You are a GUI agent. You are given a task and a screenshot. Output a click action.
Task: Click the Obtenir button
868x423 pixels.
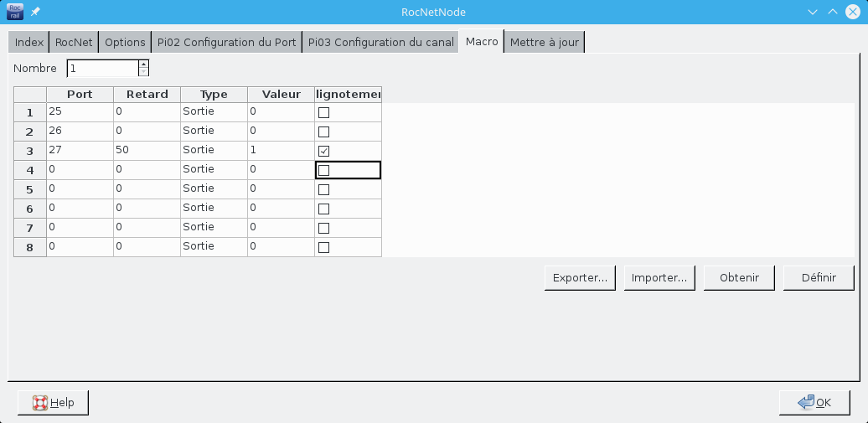tap(739, 278)
